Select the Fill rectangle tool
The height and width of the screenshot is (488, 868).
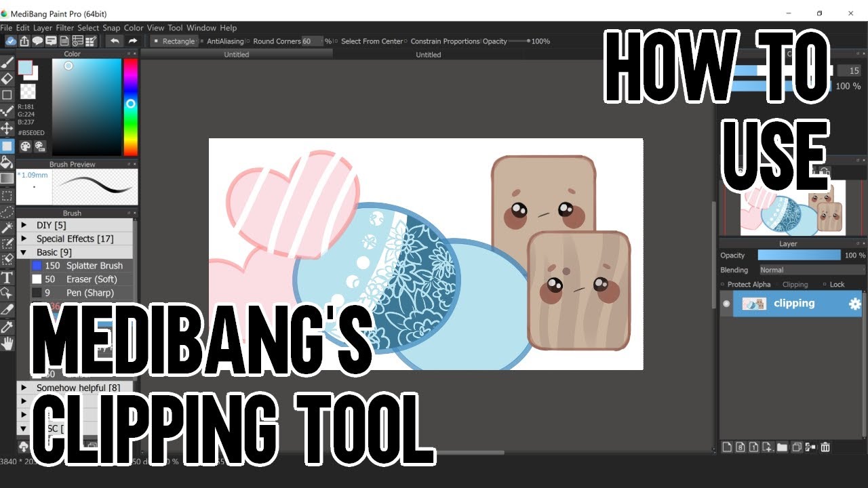pos(7,145)
